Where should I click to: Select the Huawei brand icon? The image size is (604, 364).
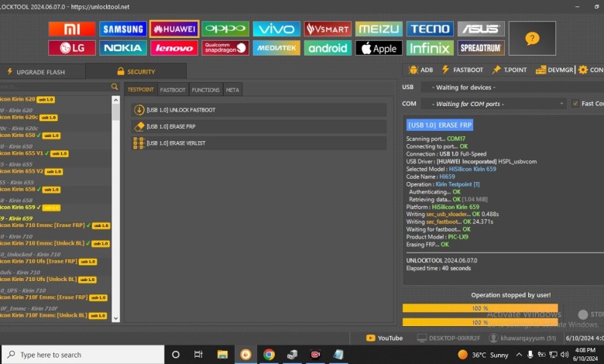click(x=174, y=29)
